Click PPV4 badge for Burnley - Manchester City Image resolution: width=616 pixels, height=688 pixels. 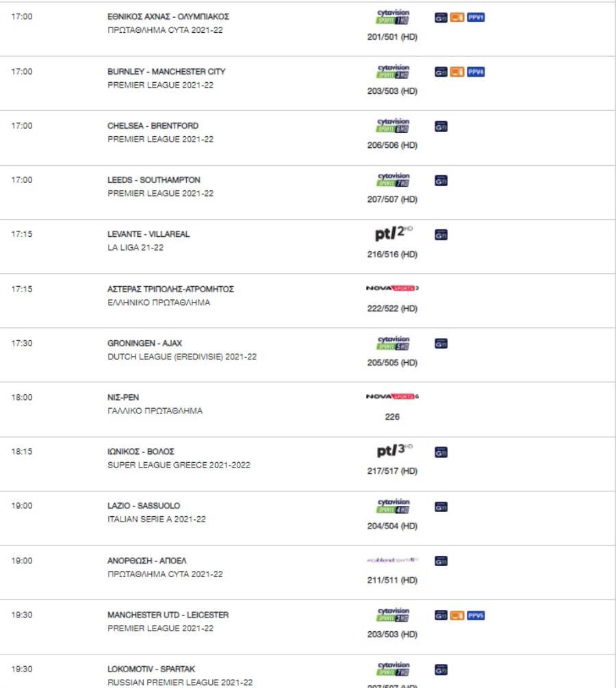click(476, 72)
